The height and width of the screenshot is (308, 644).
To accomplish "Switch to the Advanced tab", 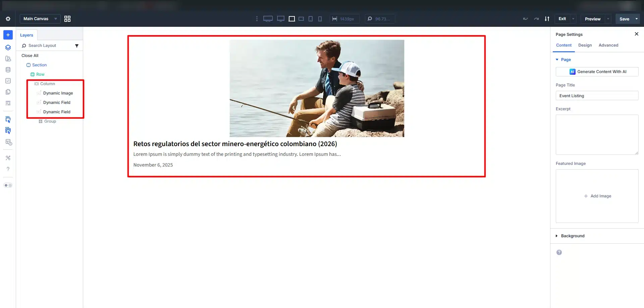I will (x=608, y=45).
